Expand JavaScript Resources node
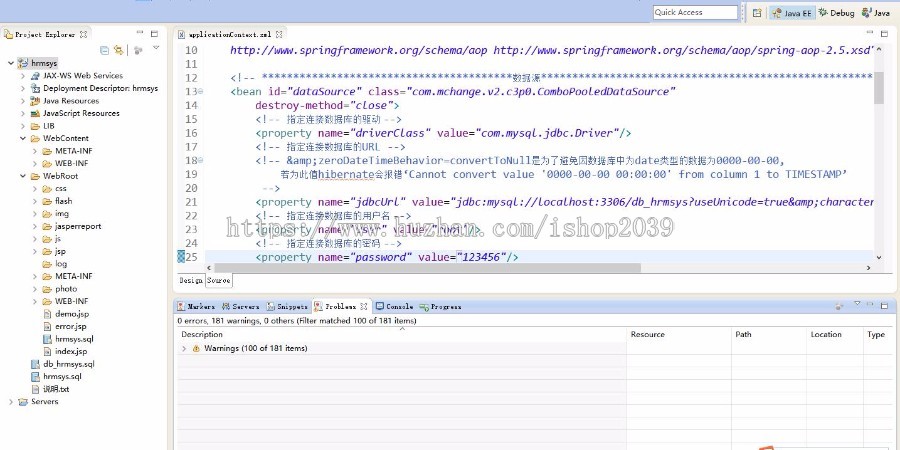Image resolution: width=900 pixels, height=450 pixels. (22, 114)
